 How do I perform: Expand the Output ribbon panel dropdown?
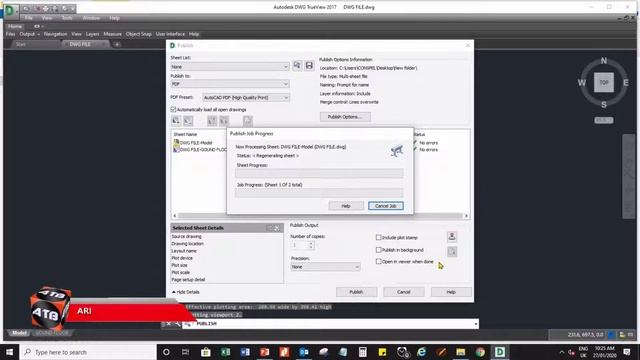(38, 34)
